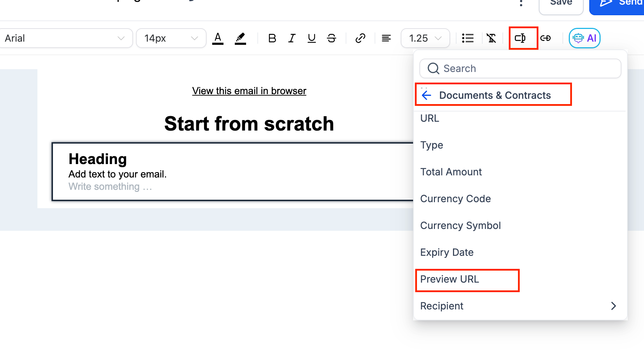Open the trigger link icon
This screenshot has height=362, width=644.
point(545,38)
